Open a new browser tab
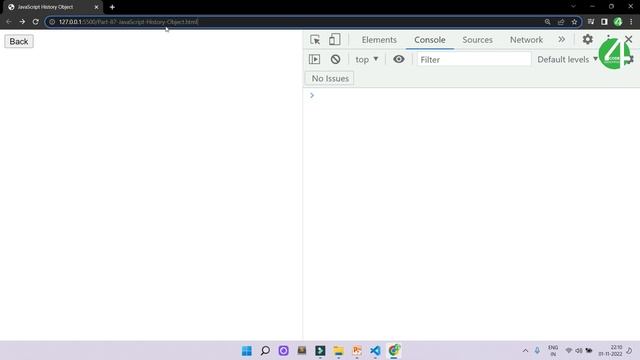This screenshot has height=360, width=640. [112, 7]
